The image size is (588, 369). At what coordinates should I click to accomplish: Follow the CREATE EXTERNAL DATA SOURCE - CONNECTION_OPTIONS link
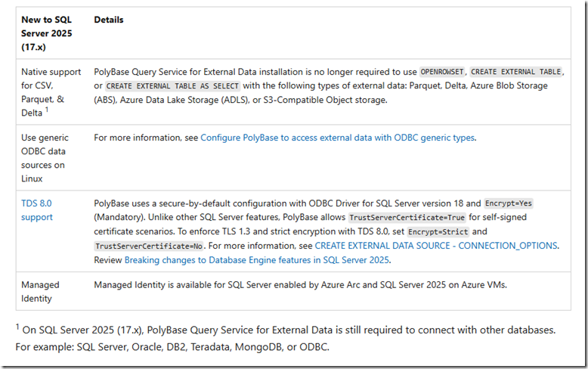[436, 246]
